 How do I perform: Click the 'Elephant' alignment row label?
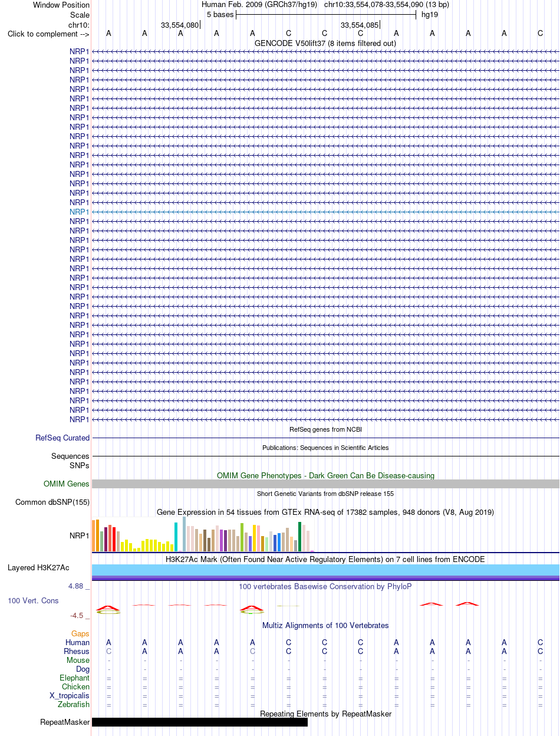74,678
